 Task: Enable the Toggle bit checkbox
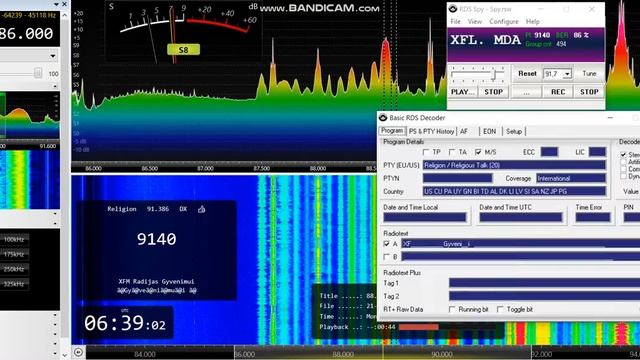pyautogui.click(x=500, y=309)
